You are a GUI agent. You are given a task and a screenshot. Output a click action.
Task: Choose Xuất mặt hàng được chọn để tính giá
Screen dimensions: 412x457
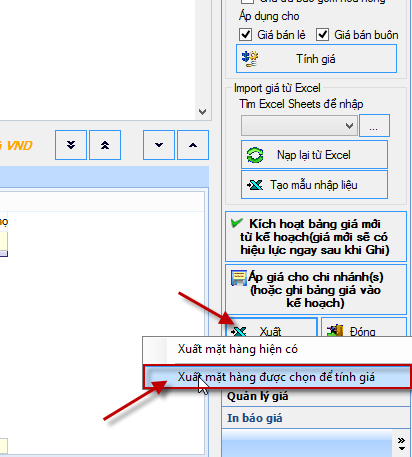(x=277, y=377)
